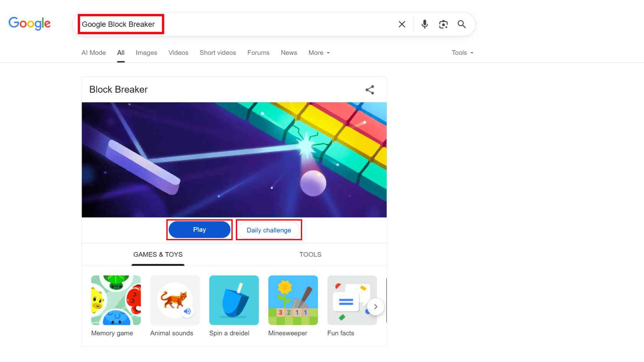
Task: Clear the search query with the X icon
Action: pos(402,24)
